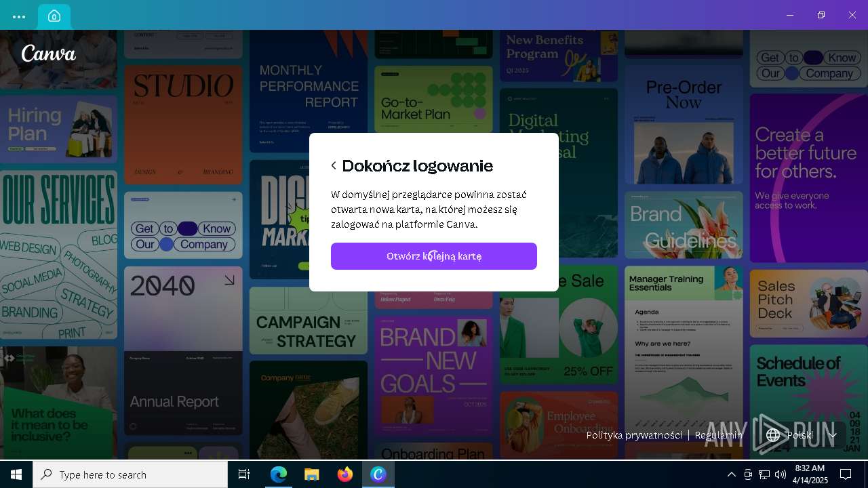Select the 'Sales Pitch Deck' thumbnail

808,303
